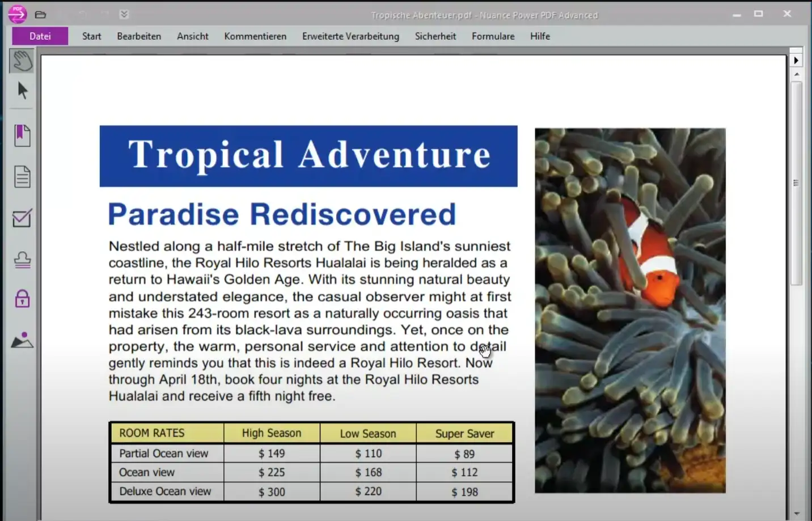This screenshot has width=812, height=521.
Task: Select the Erweiterte Verarbeitung tab
Action: tap(350, 36)
